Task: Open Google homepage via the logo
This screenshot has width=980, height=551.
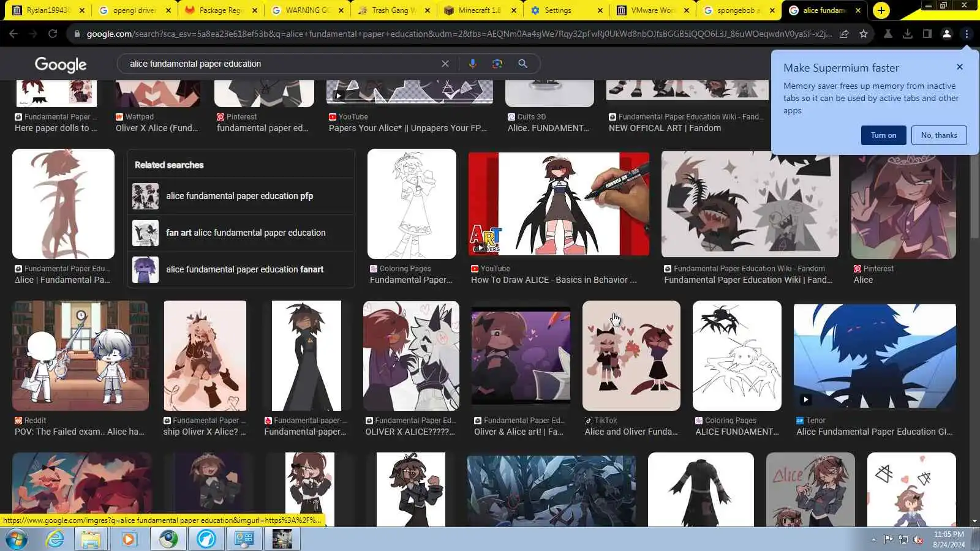Action: coord(61,64)
